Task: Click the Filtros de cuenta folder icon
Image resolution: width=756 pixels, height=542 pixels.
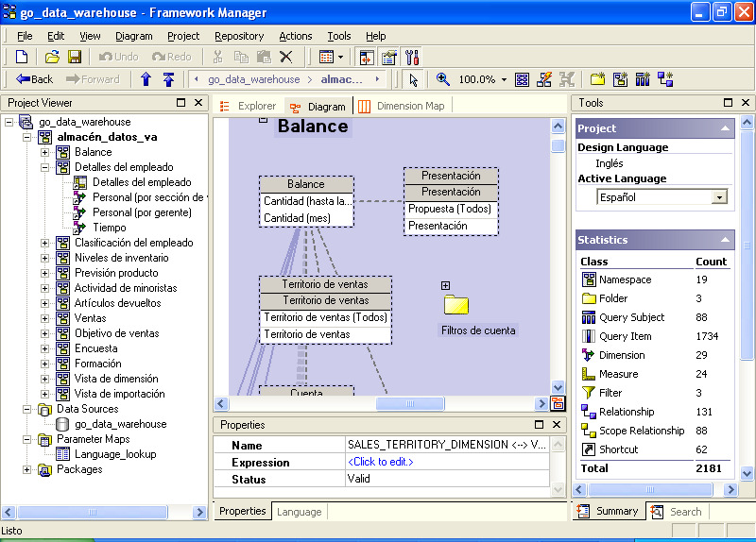Action: pyautogui.click(x=456, y=305)
